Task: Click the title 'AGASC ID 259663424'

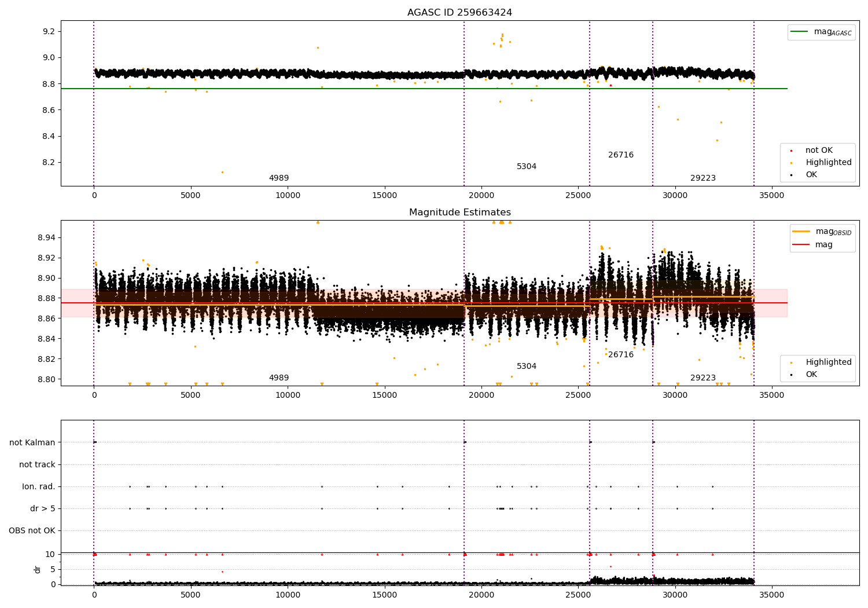Action: [459, 13]
